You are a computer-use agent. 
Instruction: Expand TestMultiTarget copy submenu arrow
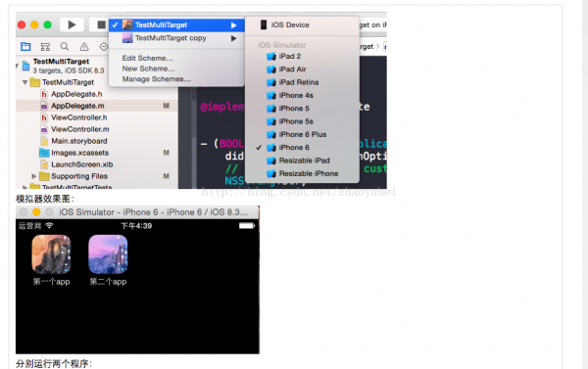pos(233,38)
